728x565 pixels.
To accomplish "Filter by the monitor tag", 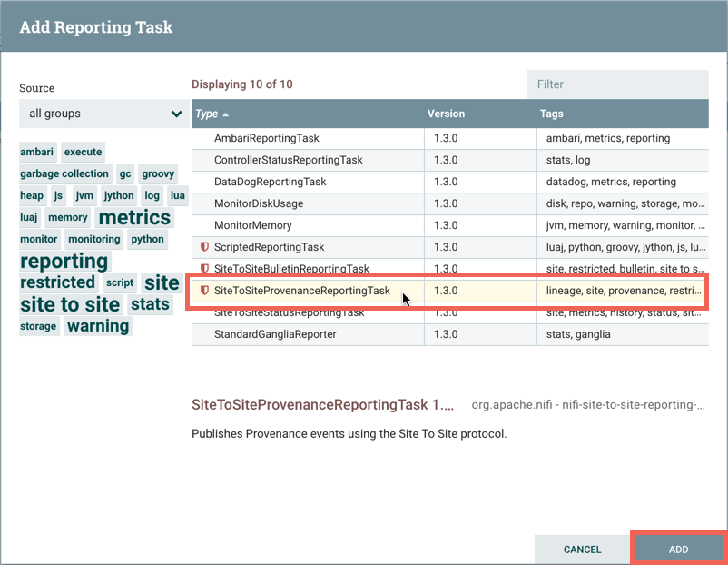I will (39, 239).
